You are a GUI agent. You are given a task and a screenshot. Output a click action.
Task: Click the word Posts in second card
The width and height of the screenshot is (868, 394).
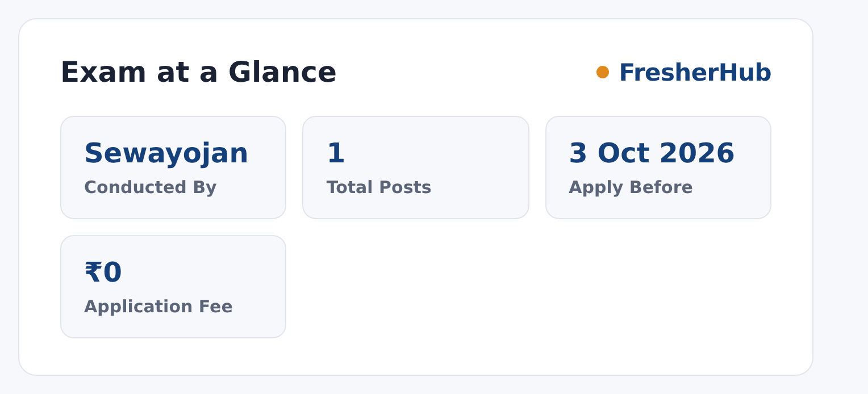click(406, 187)
